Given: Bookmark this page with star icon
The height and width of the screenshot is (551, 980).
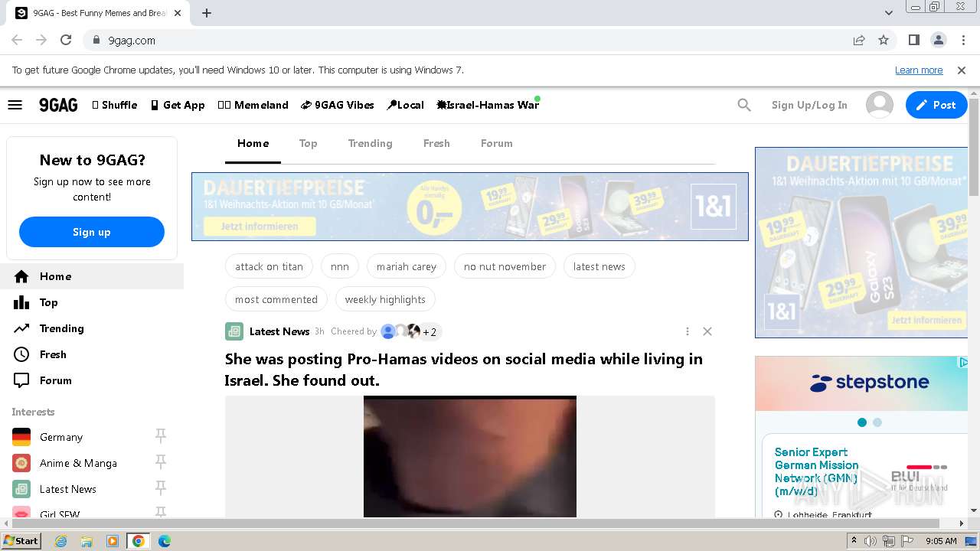Looking at the screenshot, I should tap(884, 40).
